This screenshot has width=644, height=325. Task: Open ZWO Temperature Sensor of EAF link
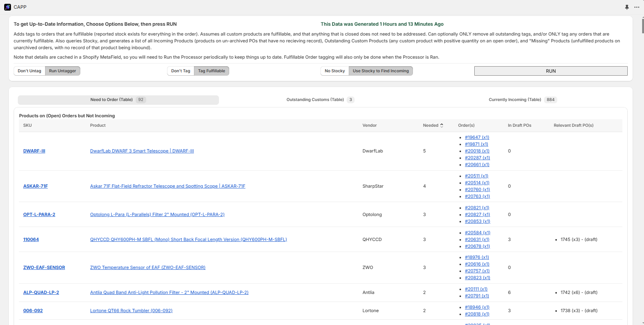point(148,267)
